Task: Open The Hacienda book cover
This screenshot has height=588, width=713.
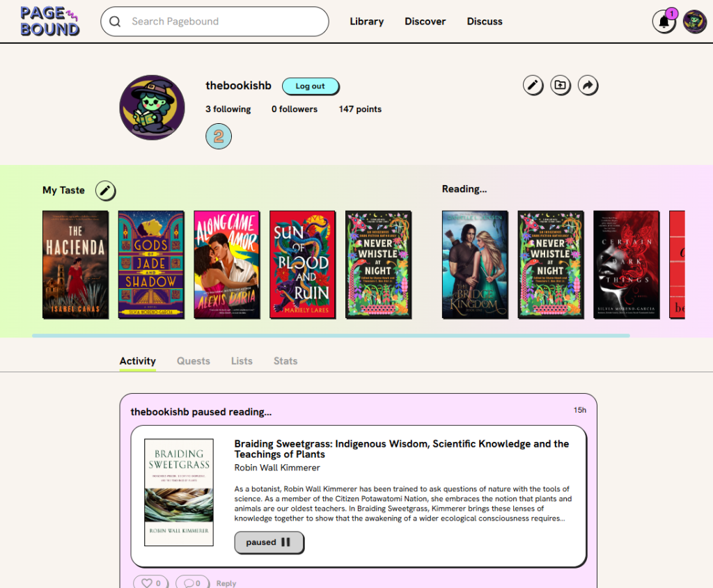Action: point(75,264)
